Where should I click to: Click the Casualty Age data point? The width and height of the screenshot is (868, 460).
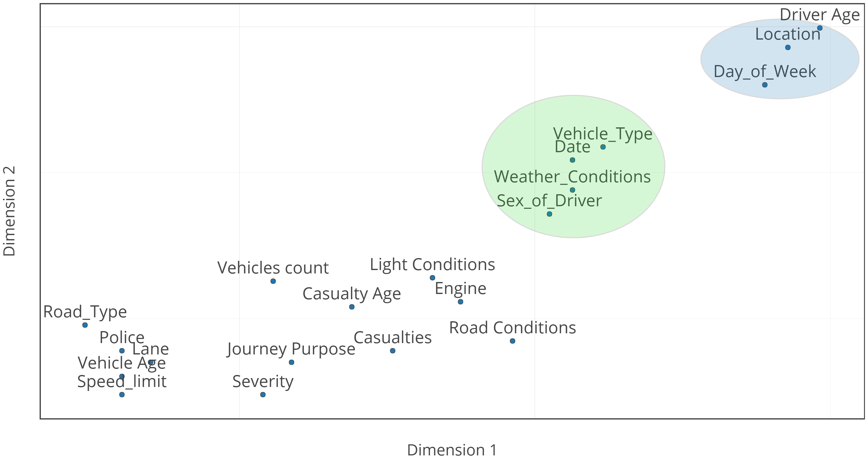[x=352, y=307]
